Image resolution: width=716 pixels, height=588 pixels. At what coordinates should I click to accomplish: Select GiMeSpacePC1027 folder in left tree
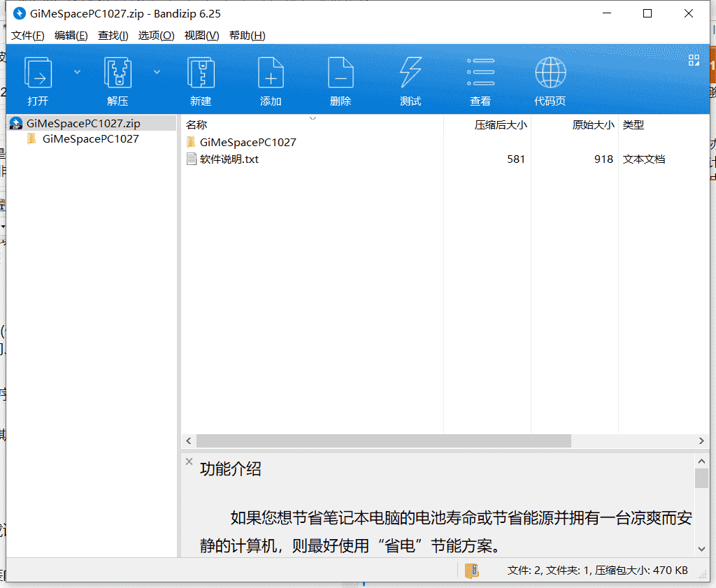pos(90,138)
